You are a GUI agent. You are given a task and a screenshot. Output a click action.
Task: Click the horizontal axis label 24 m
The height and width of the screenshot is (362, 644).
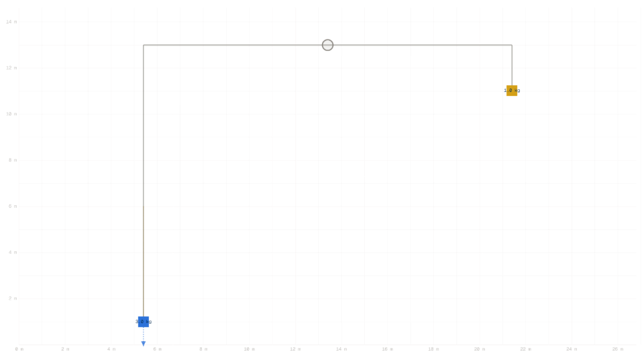pos(572,349)
